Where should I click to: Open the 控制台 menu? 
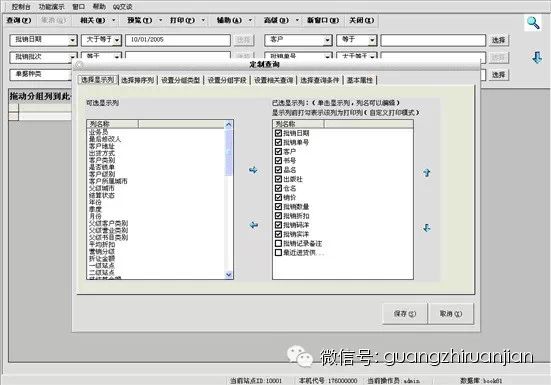click(21, 7)
